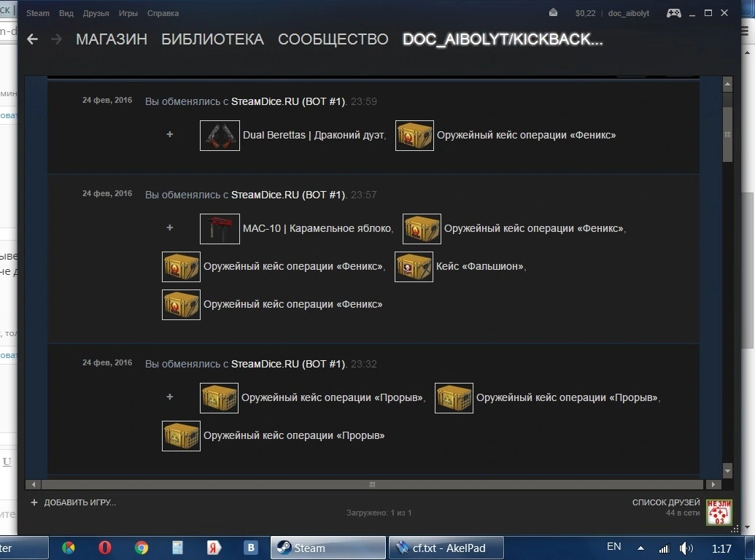
Task: Open the MAC-10 Candy Apple item icon
Action: [x=220, y=229]
